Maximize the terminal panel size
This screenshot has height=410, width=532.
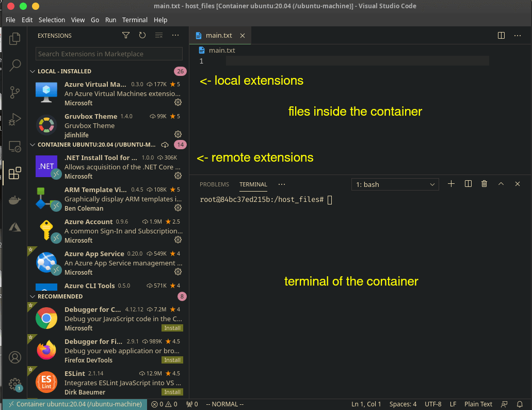tap(501, 184)
